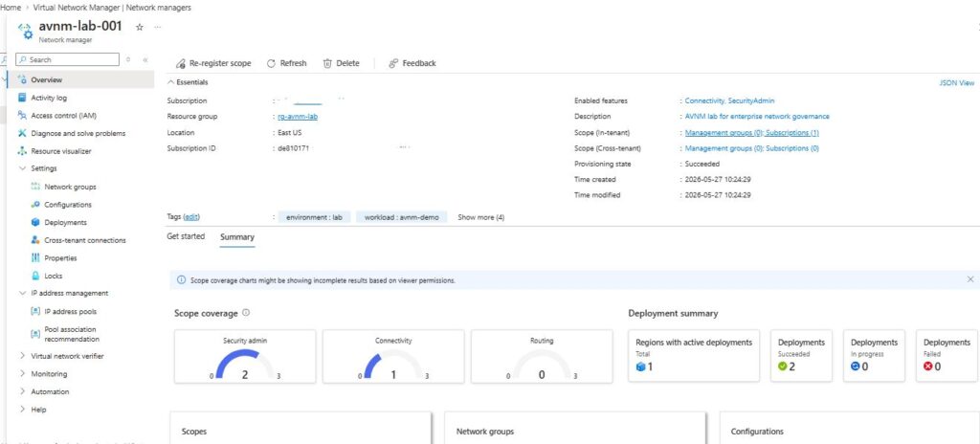Collapse the Settings menu group
This screenshot has width=980, height=444.
23,168
